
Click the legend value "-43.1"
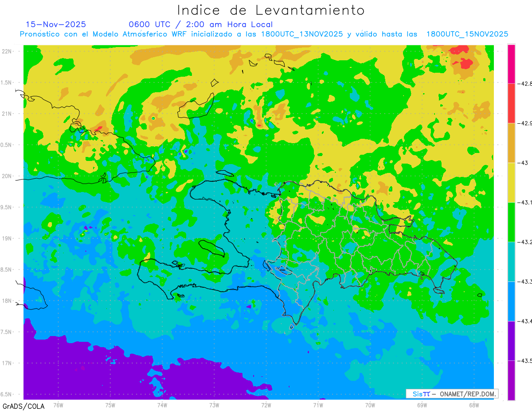pos(524,202)
